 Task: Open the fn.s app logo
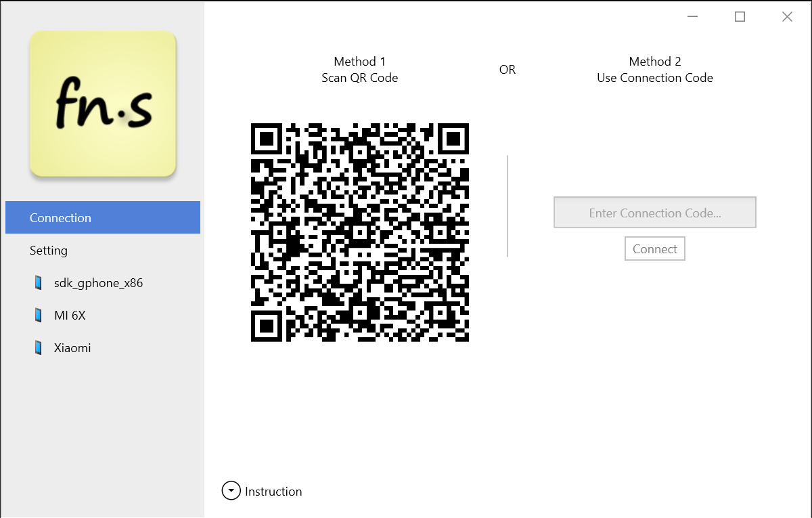(103, 105)
